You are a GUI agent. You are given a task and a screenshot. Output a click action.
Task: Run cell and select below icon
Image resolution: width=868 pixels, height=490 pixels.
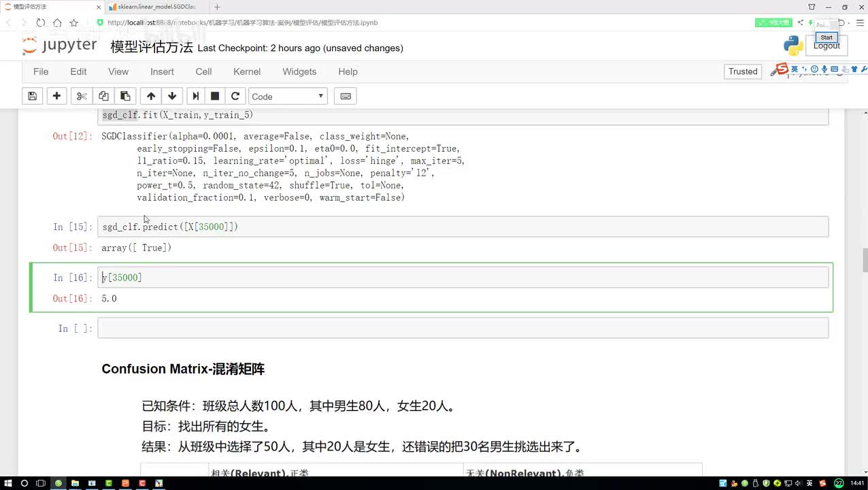(x=196, y=96)
